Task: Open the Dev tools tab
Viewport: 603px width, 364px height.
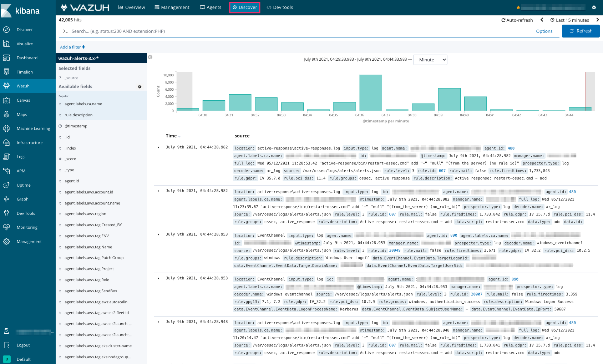Action: 280,7
